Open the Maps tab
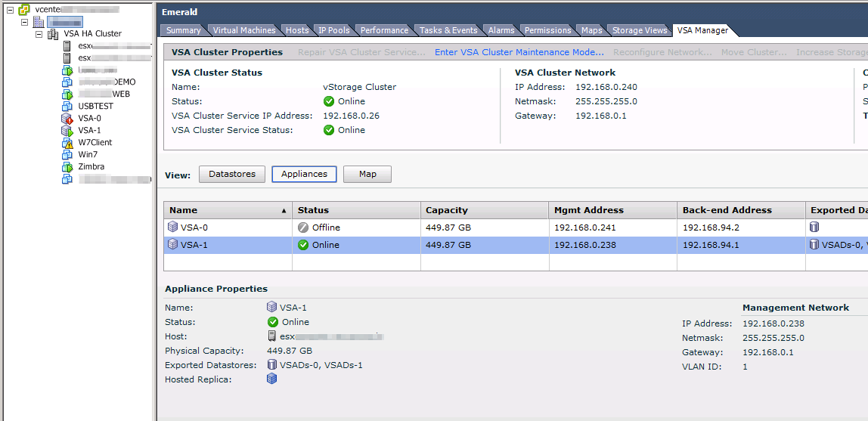Viewport: 868px width, 421px height. [592, 30]
